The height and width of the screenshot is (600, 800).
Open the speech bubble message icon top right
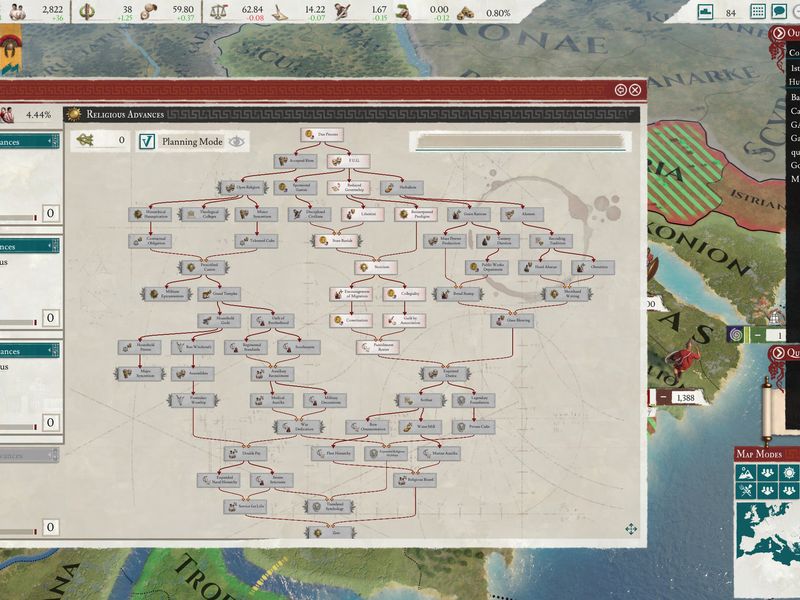[x=779, y=11]
